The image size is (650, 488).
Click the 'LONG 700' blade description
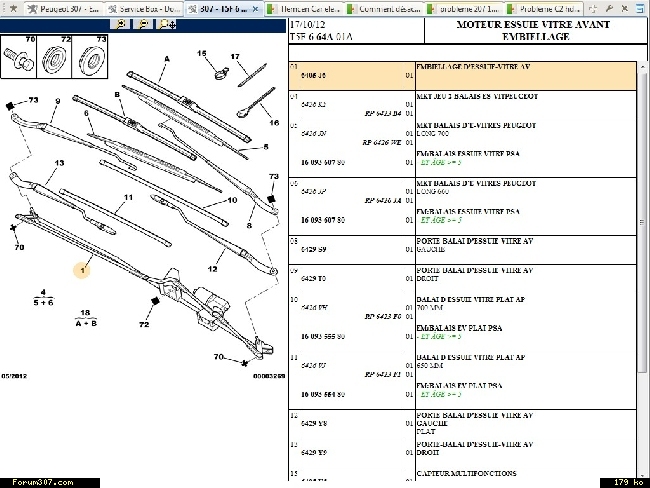(x=433, y=133)
